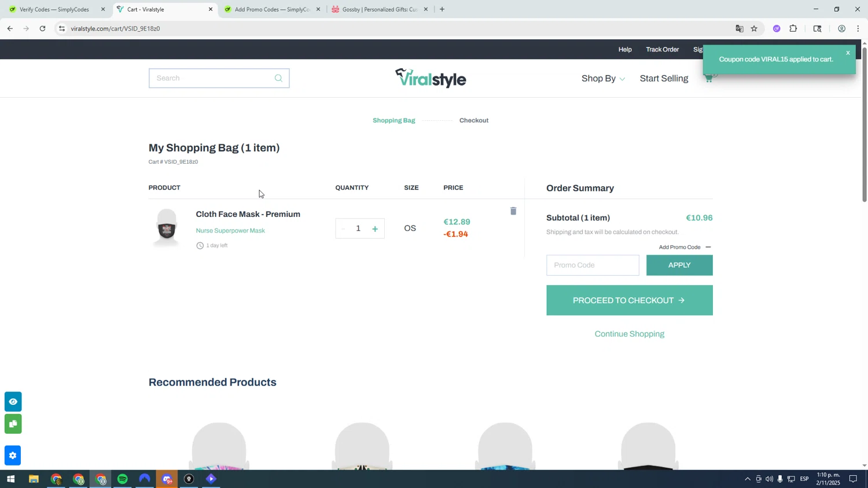Focus the Promo Code input field
The image size is (868, 488).
[593, 265]
